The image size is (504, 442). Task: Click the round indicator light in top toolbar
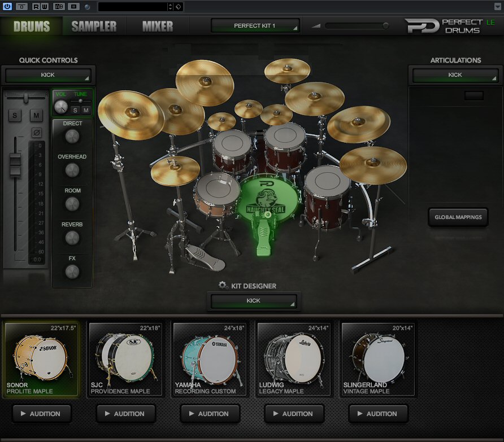tap(87, 7)
